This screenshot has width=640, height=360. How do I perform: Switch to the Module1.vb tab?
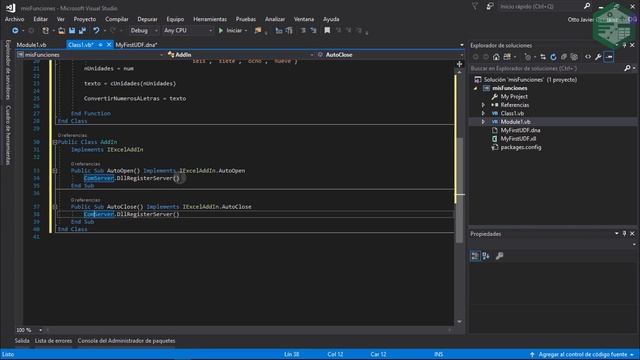[31, 45]
